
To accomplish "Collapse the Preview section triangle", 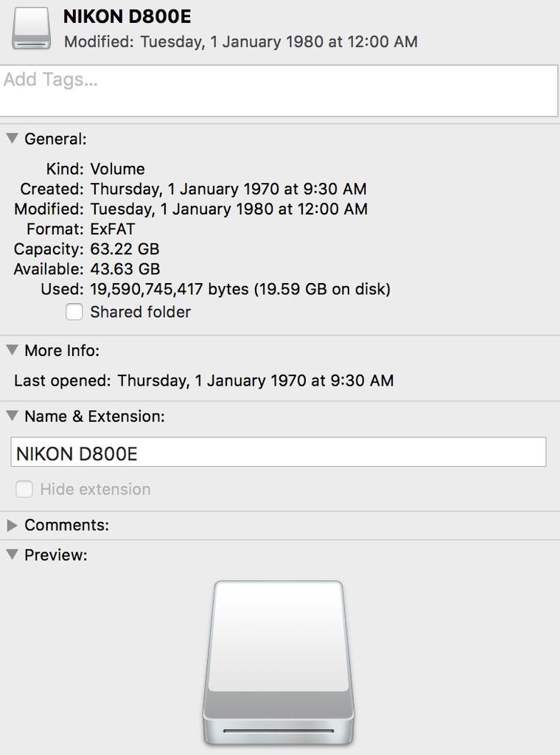I will tap(12, 554).
